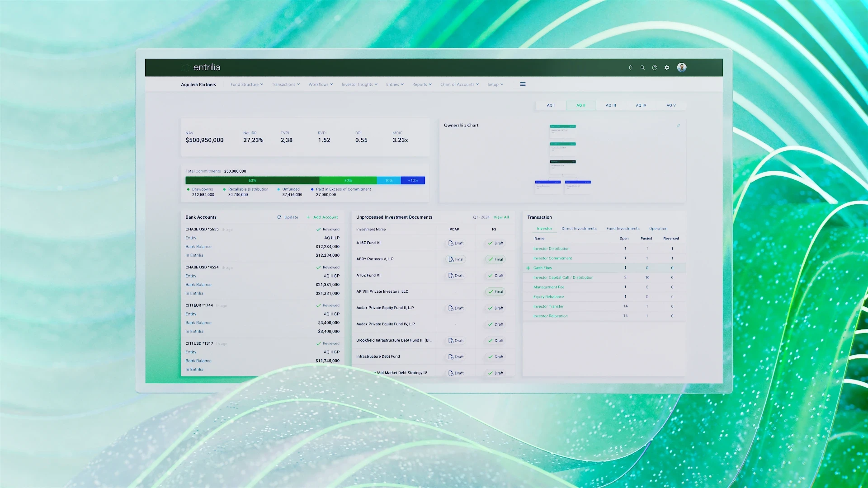Expand the Transactions dropdown menu

pos(286,84)
